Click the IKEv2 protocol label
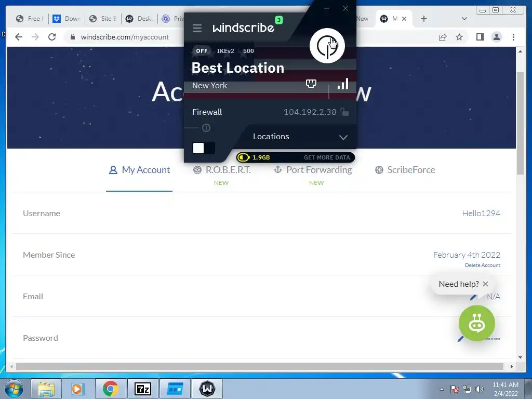The width and height of the screenshot is (532, 399). (225, 51)
